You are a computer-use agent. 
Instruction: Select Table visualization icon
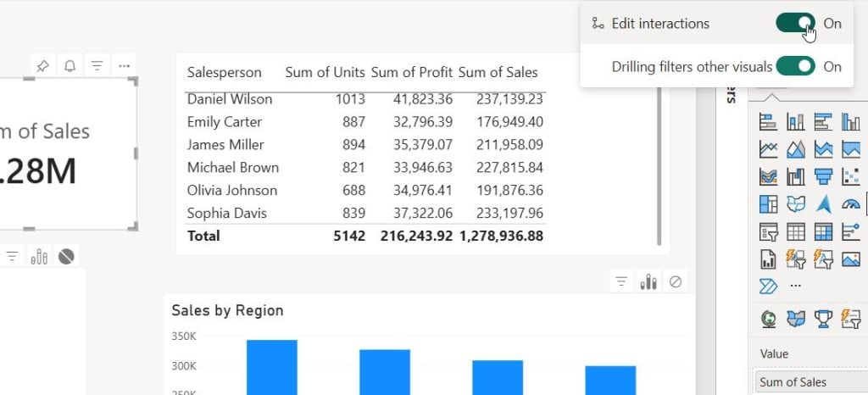[x=795, y=231]
